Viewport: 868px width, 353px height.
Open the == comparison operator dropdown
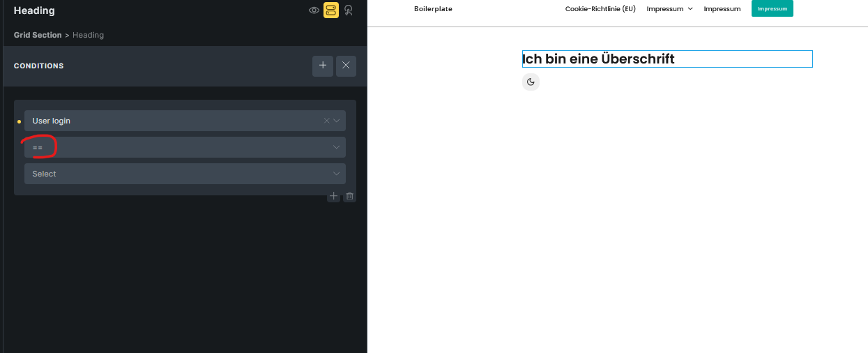185,147
